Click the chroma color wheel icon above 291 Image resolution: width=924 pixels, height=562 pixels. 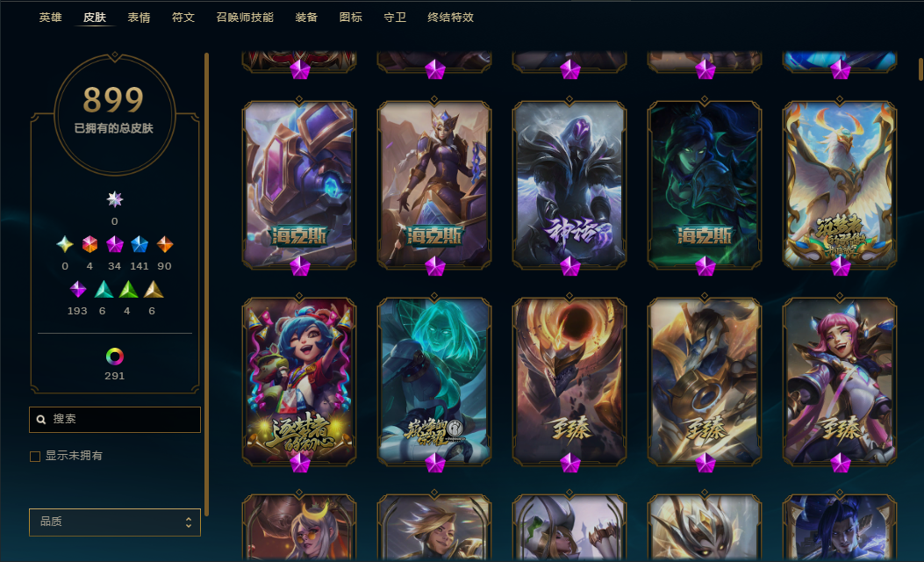[114, 357]
